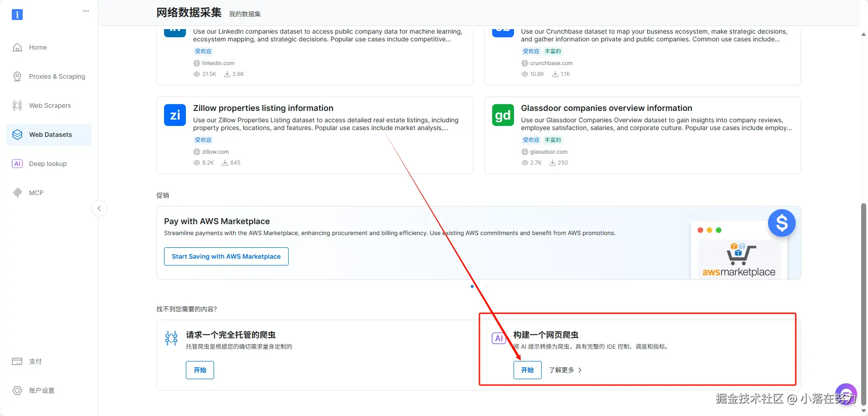Click the zillow.com domain text

215,152
